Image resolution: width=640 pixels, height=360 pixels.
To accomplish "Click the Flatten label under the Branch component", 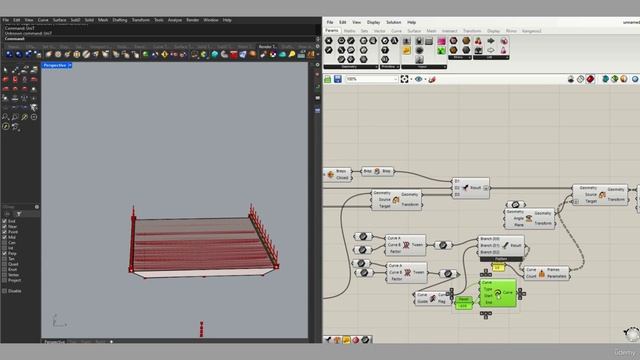I will tap(501, 259).
